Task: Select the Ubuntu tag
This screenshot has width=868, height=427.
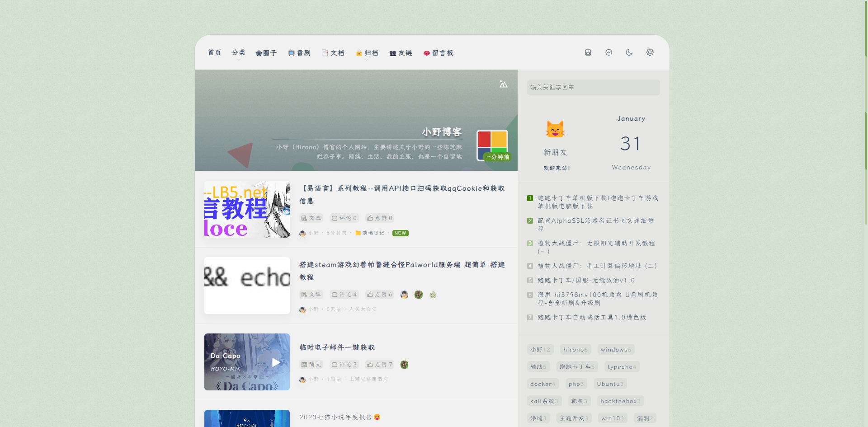Action: [610, 384]
